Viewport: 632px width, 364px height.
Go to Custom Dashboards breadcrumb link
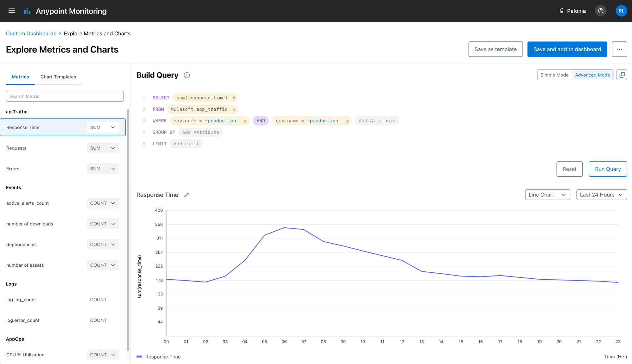[x=31, y=33]
